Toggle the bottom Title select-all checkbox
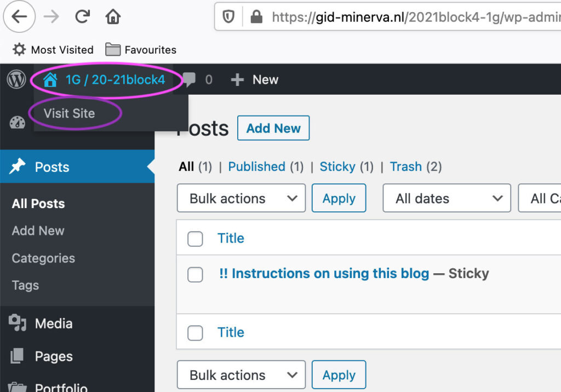The height and width of the screenshot is (392, 561). point(195,333)
